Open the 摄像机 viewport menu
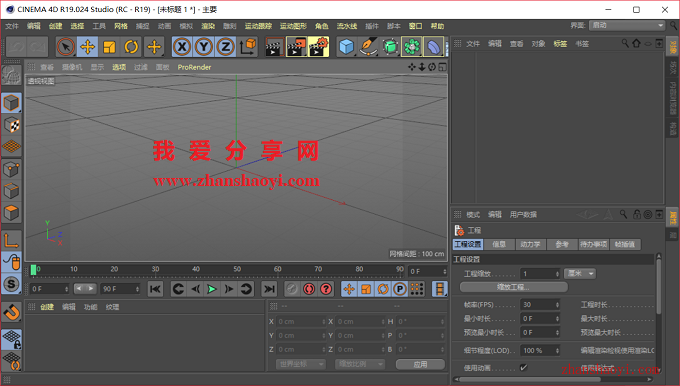The image size is (680, 386). pyautogui.click(x=72, y=67)
